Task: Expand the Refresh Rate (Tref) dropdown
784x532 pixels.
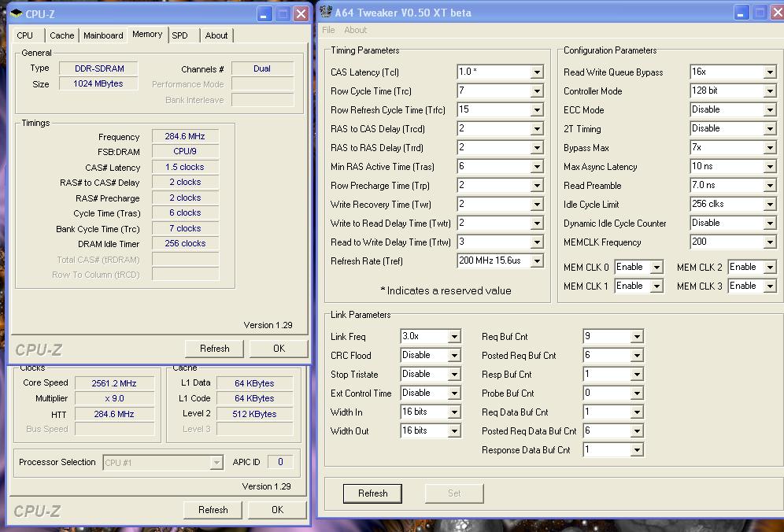Action: tap(537, 261)
